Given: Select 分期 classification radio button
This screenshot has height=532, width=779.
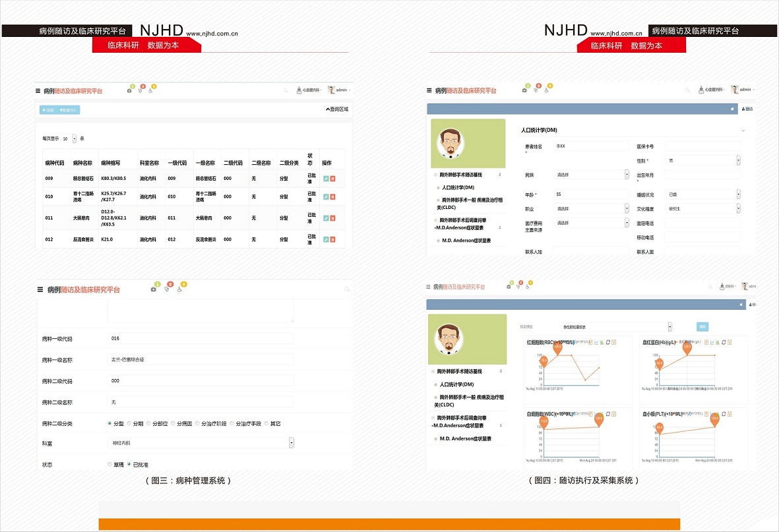Looking at the screenshot, I should pyautogui.click(x=130, y=423).
